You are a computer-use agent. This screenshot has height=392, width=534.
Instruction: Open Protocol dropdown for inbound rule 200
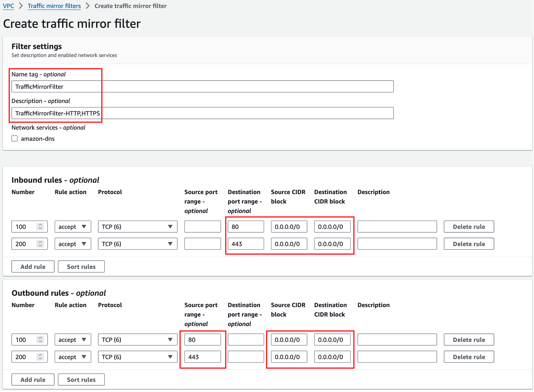point(138,244)
